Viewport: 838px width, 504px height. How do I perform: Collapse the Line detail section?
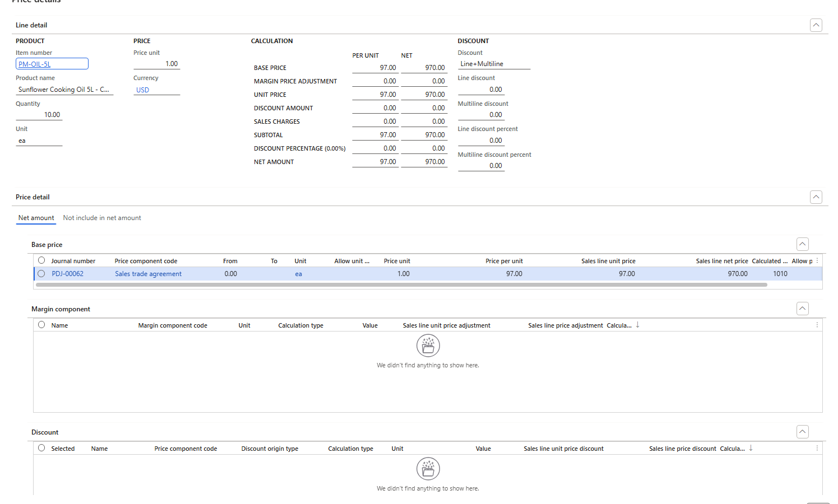pos(816,25)
